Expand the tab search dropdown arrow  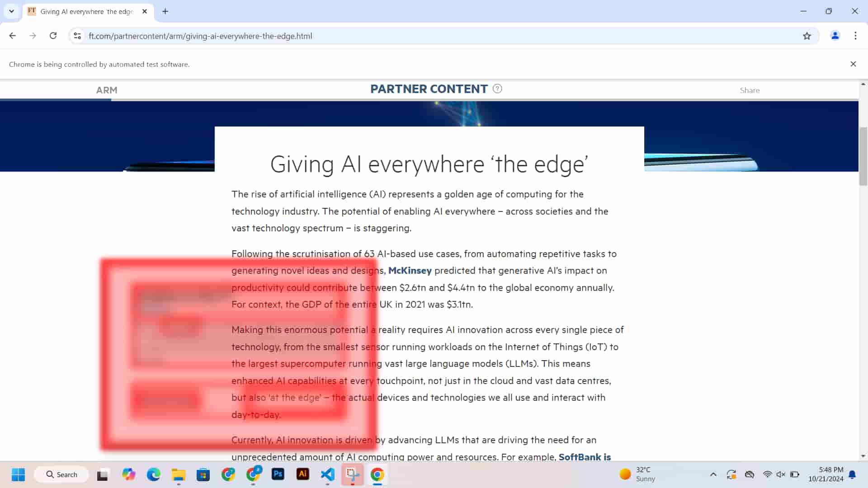pyautogui.click(x=11, y=11)
